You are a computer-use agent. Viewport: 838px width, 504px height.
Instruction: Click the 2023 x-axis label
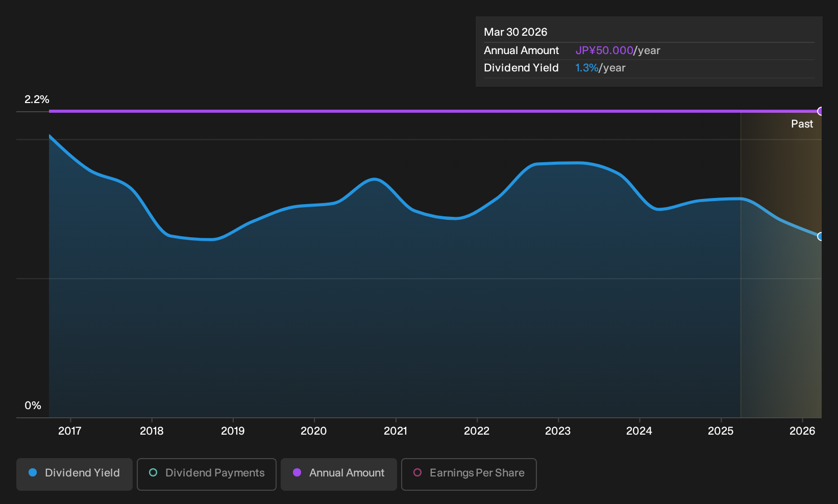pyautogui.click(x=558, y=431)
